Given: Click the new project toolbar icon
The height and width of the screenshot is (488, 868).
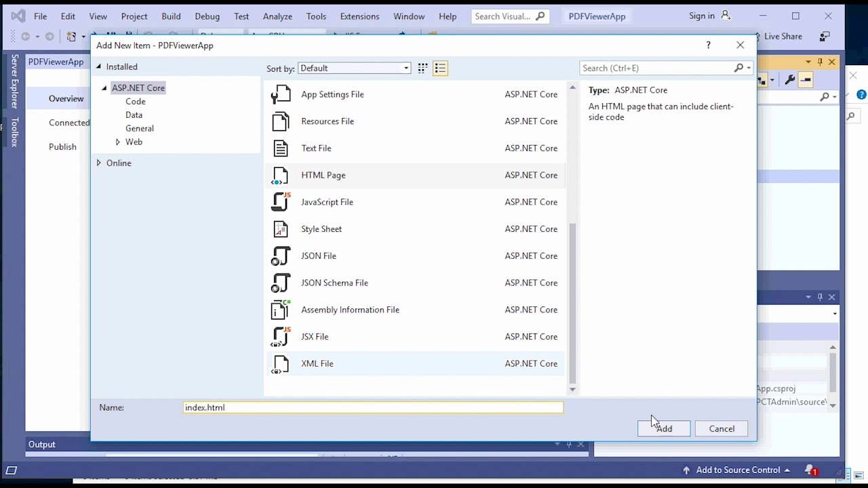Looking at the screenshot, I should (71, 37).
